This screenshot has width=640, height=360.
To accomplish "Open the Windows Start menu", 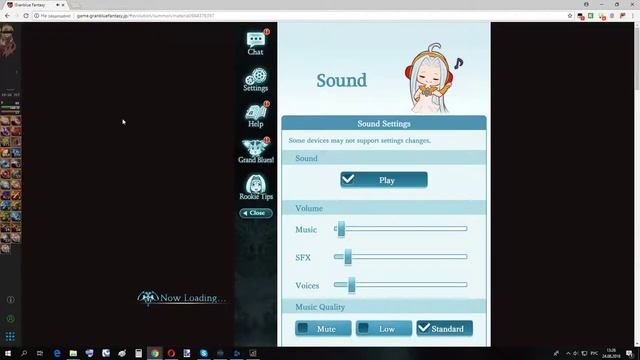I will coord(8,353).
